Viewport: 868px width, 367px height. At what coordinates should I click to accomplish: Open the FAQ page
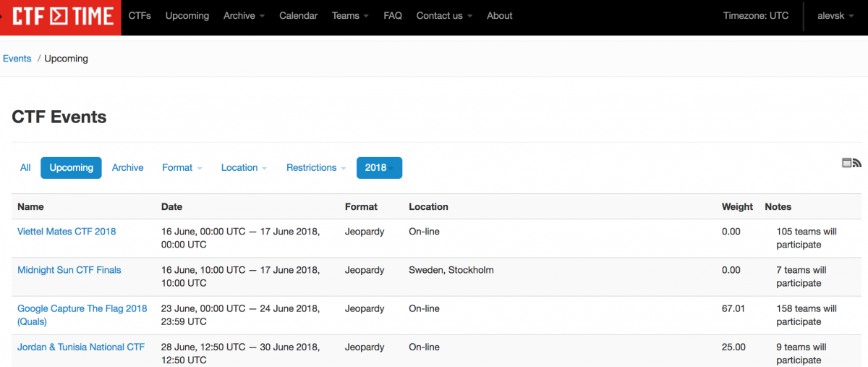[x=393, y=15]
